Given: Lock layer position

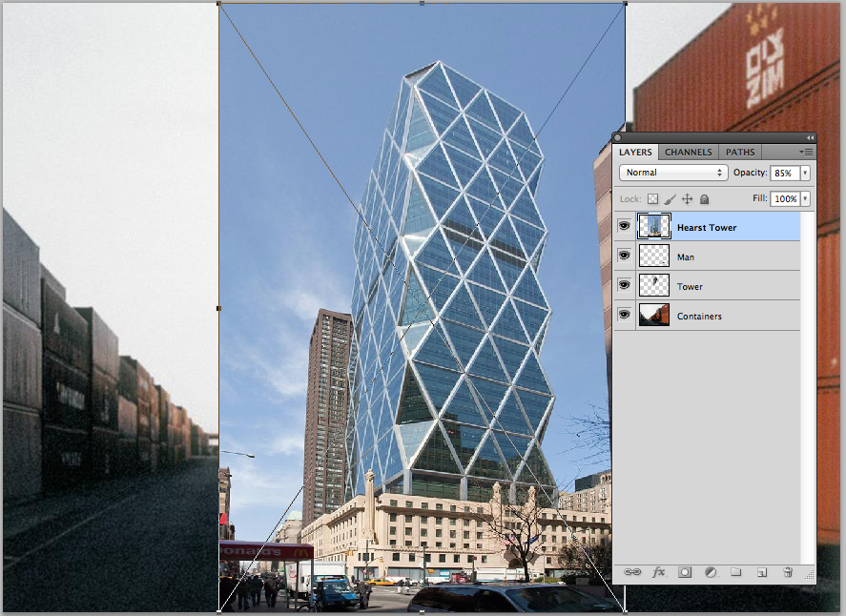Looking at the screenshot, I should (687, 199).
